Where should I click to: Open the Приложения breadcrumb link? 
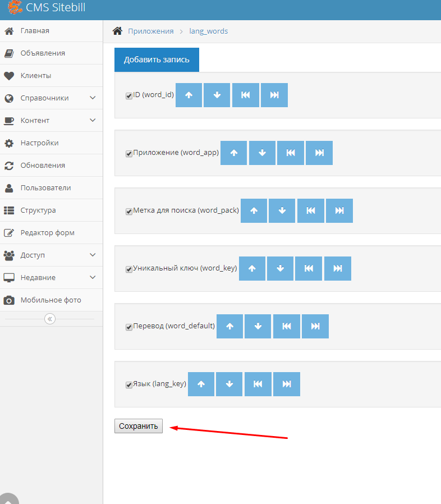point(150,31)
